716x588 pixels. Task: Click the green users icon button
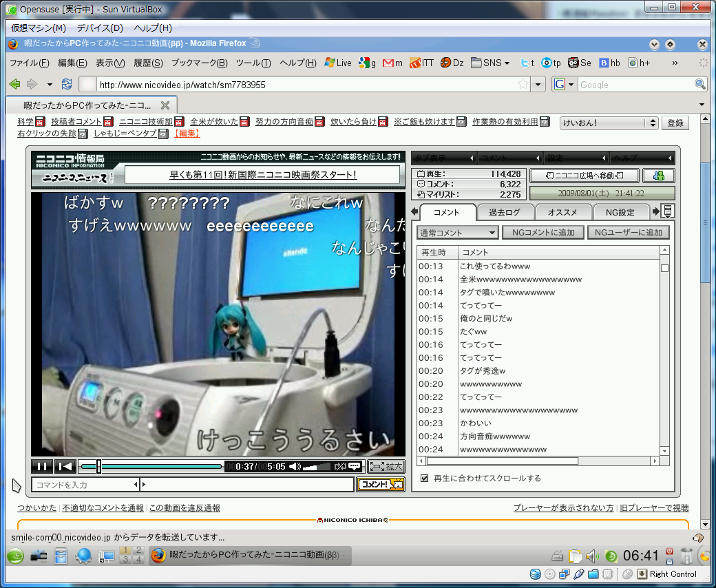click(658, 176)
